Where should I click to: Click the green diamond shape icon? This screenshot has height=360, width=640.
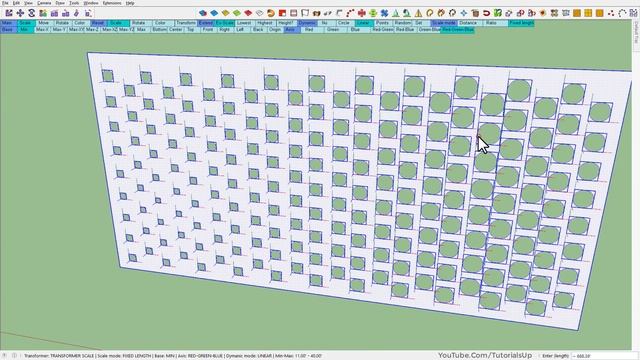237,13
